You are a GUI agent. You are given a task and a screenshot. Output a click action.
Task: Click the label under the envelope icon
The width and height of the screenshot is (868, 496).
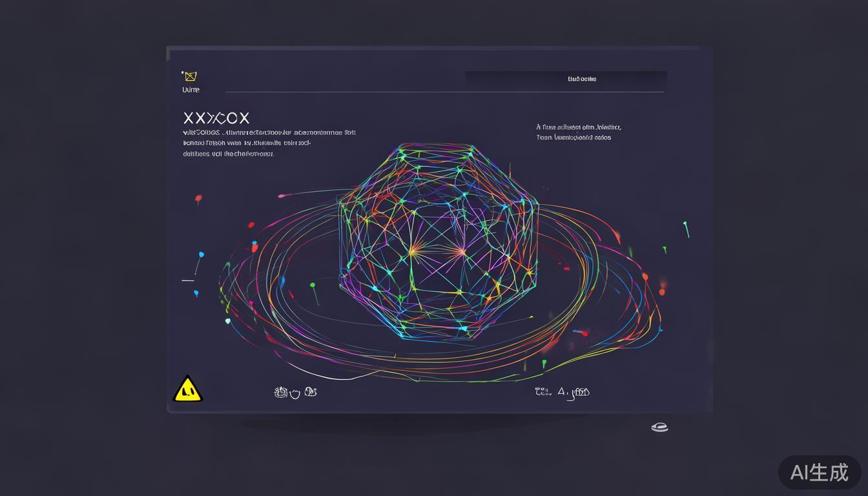(191, 90)
